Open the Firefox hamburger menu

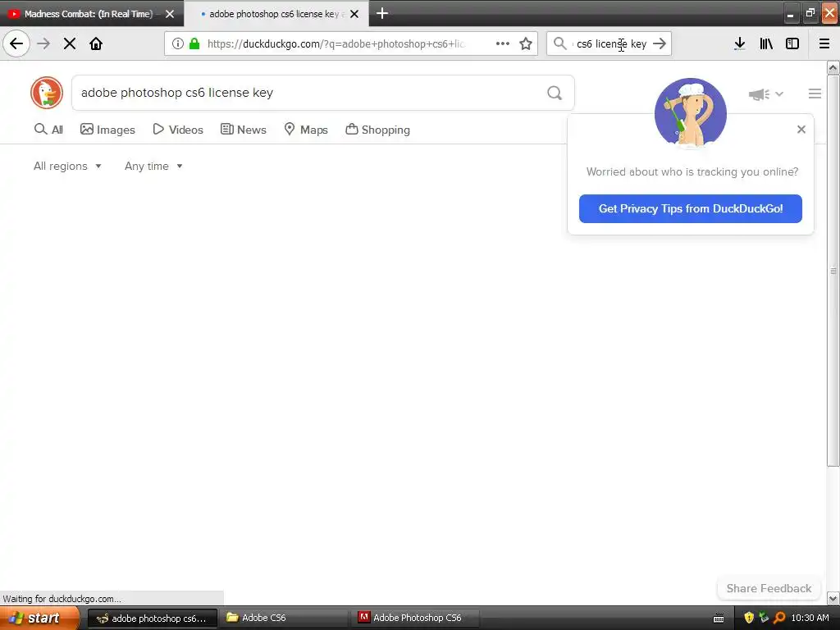[x=824, y=43]
